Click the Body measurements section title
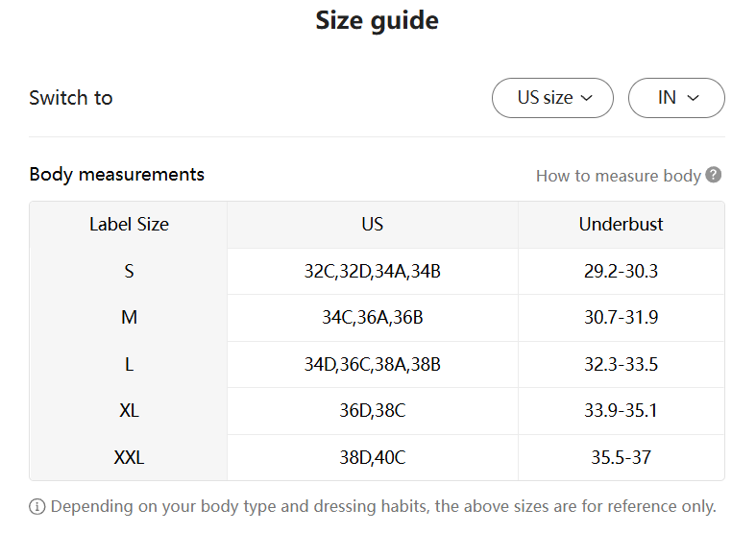This screenshot has width=756, height=533. (116, 175)
